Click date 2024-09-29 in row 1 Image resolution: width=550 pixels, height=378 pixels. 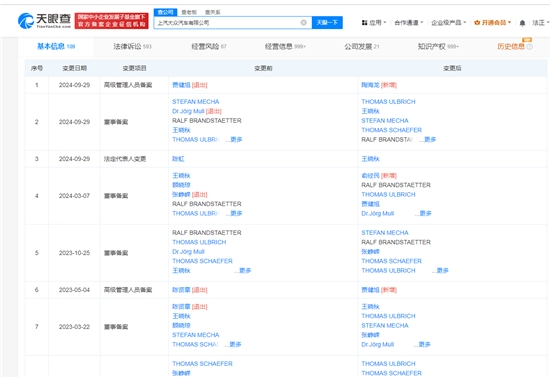coord(74,85)
